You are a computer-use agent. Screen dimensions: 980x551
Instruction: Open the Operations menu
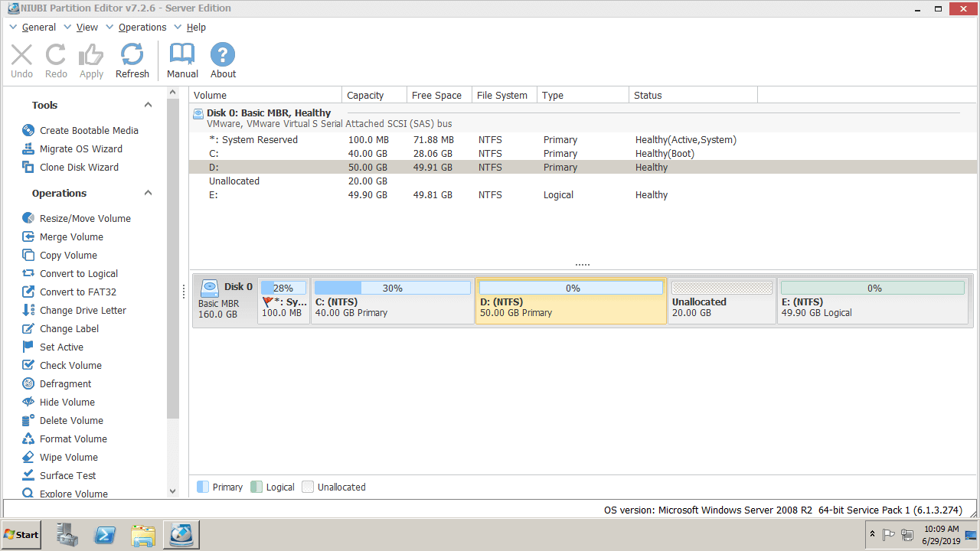(141, 27)
